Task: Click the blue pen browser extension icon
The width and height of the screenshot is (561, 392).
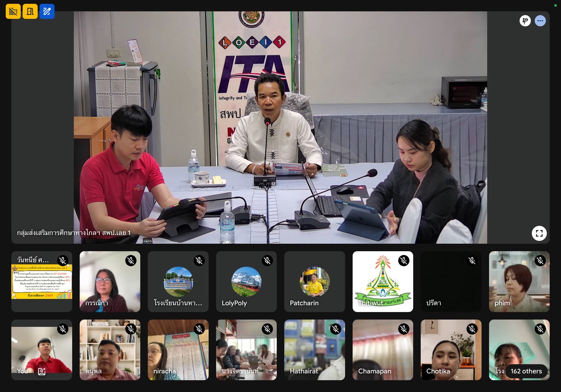Action: pyautogui.click(x=47, y=11)
